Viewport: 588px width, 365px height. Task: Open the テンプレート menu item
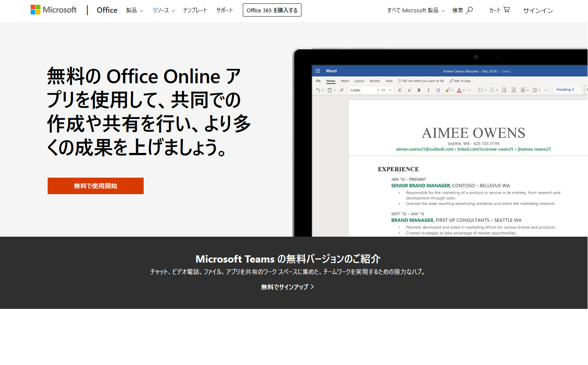coord(195,10)
